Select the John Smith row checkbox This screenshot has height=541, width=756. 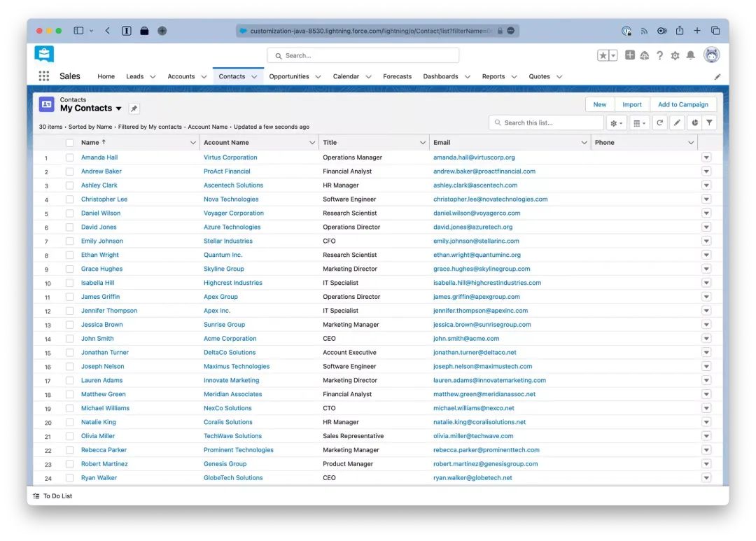69,339
